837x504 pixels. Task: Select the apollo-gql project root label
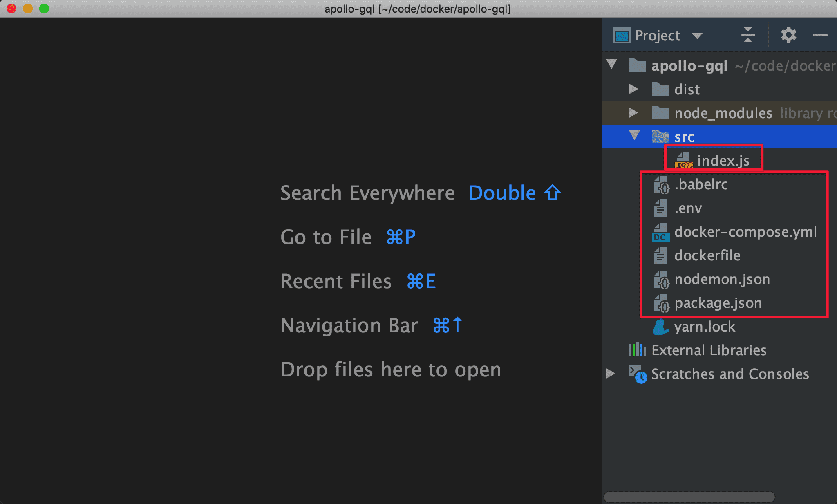(x=689, y=65)
